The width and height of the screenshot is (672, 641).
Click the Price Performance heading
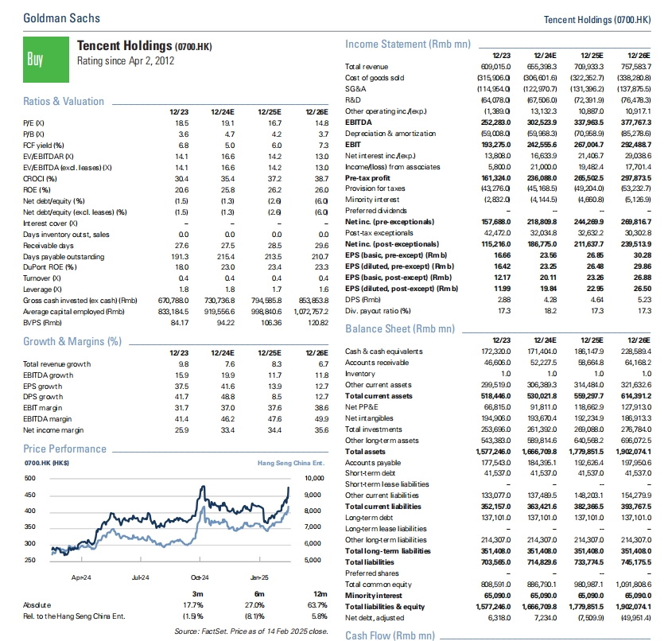[64, 449]
